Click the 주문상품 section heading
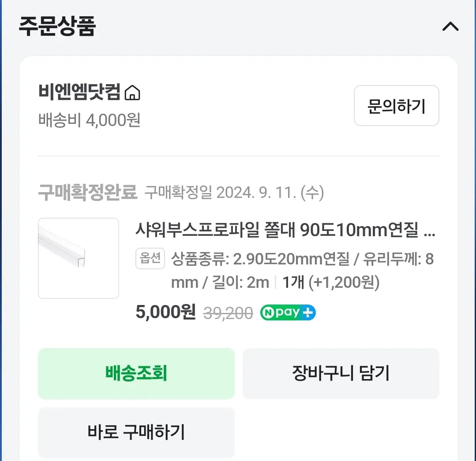Viewport: 476px width, 461px height. pos(57,26)
